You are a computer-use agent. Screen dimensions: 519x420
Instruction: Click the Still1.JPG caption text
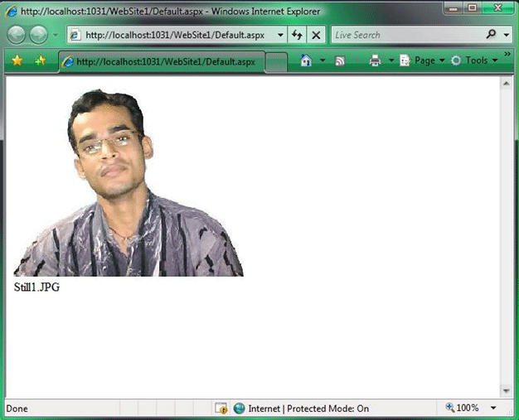pos(36,287)
